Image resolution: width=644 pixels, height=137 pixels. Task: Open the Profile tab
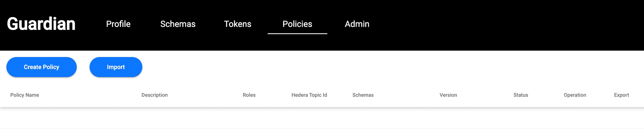click(118, 24)
